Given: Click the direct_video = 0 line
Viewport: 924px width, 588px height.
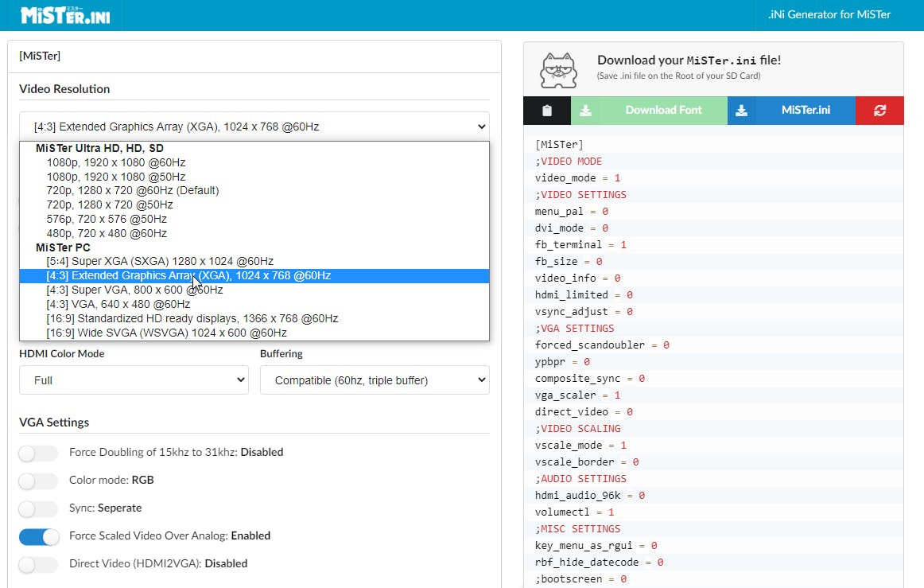Looking at the screenshot, I should [713, 411].
